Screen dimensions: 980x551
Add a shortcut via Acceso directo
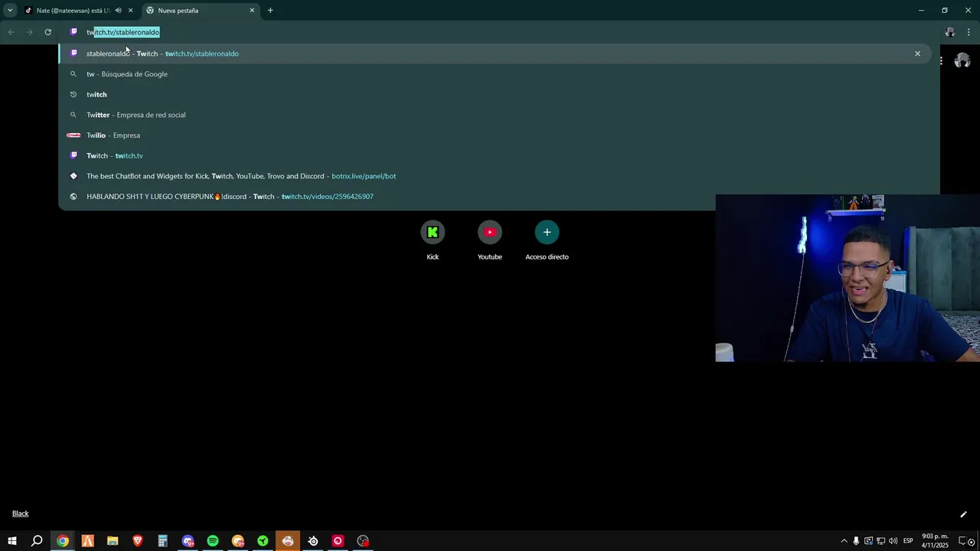(x=547, y=240)
